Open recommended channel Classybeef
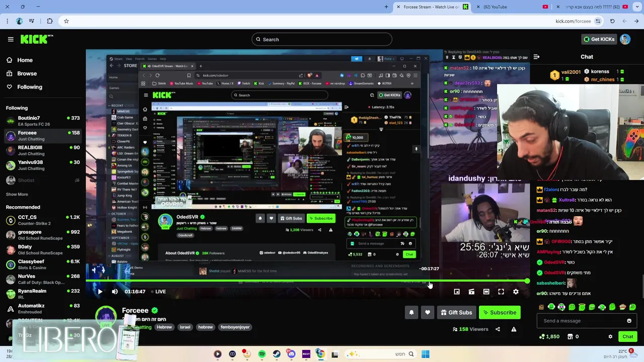The image size is (644, 362). [x=43, y=264]
